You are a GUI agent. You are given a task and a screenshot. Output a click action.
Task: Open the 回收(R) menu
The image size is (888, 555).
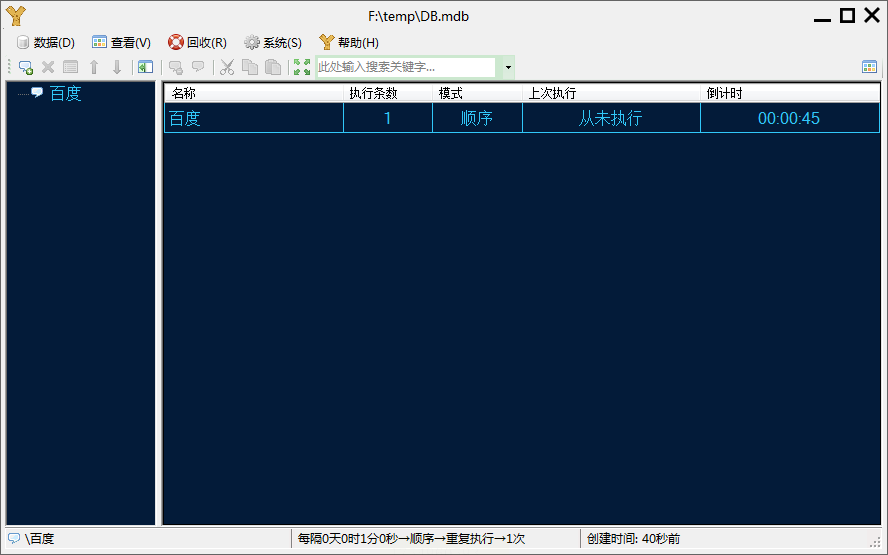197,42
